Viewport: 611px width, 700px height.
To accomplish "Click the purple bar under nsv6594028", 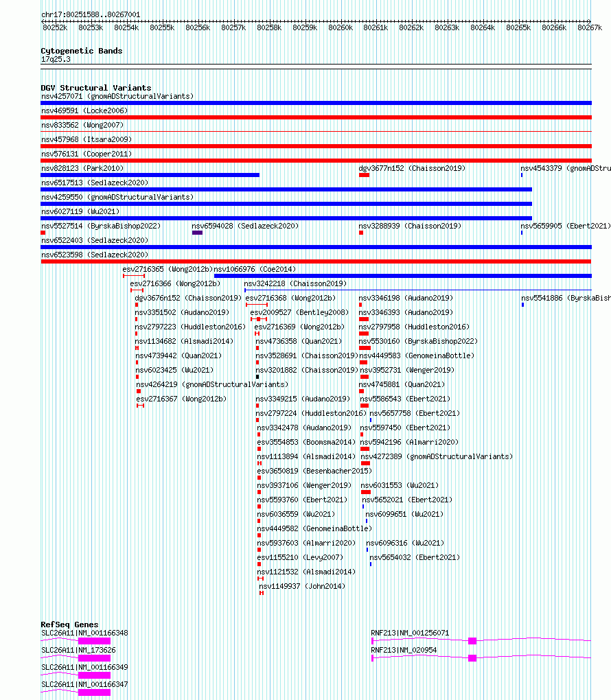I will coord(198,233).
